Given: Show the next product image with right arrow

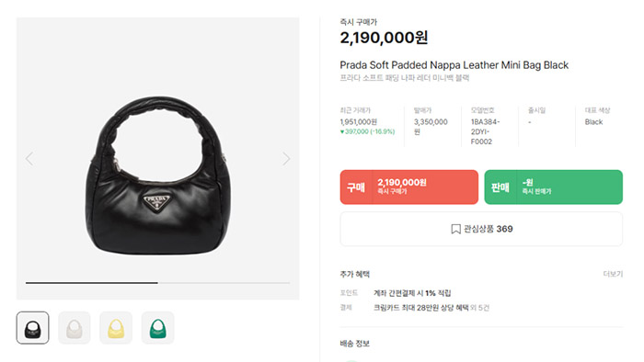Looking at the screenshot, I should point(286,159).
